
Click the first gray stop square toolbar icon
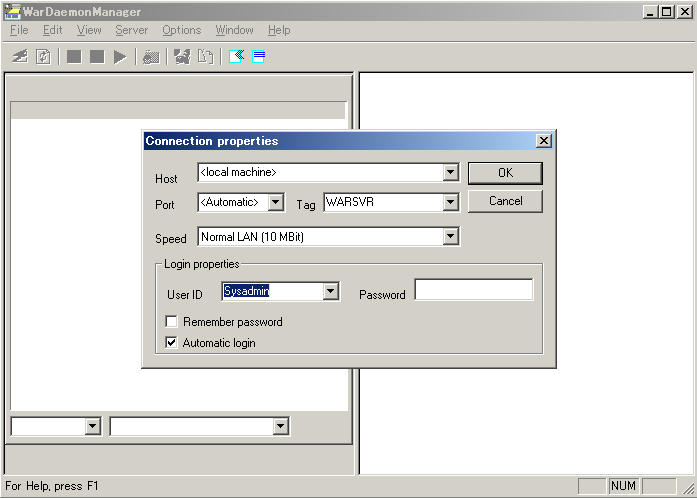coord(74,56)
